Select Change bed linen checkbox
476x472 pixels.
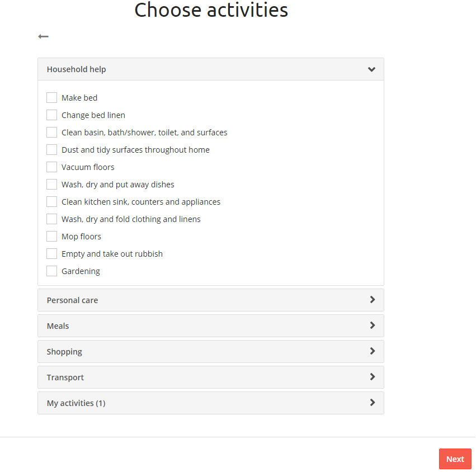51,115
